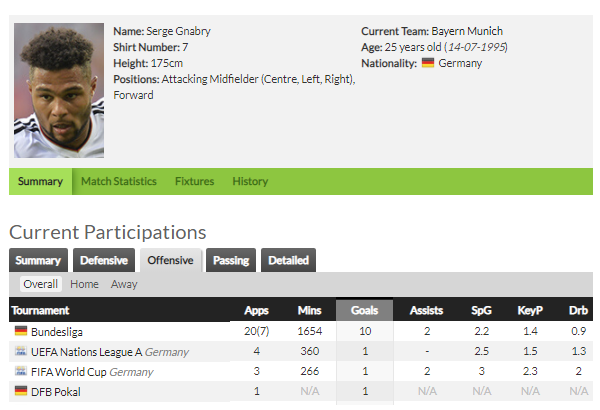Filter the table by Home matches
Screen dimensions: 600x410
(x=84, y=284)
